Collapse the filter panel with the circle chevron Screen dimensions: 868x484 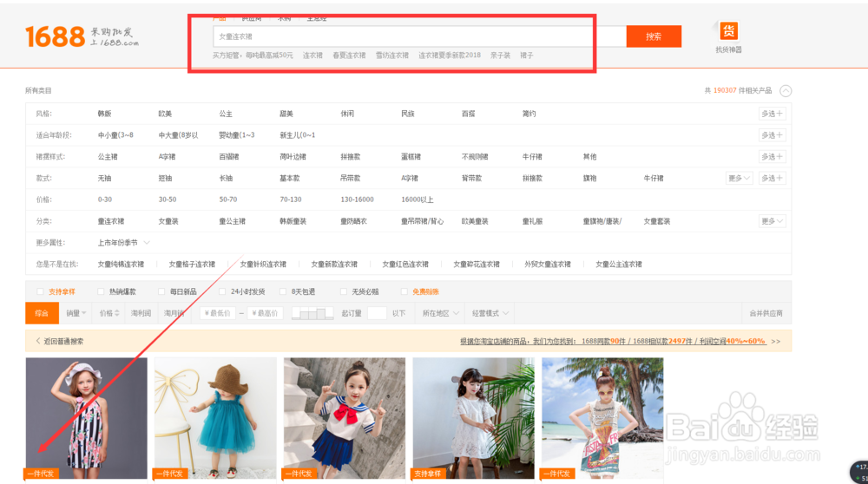786,91
